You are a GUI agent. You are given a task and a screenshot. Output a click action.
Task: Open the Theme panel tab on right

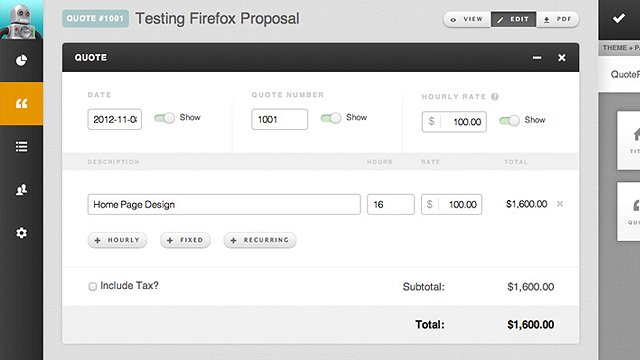point(621,48)
